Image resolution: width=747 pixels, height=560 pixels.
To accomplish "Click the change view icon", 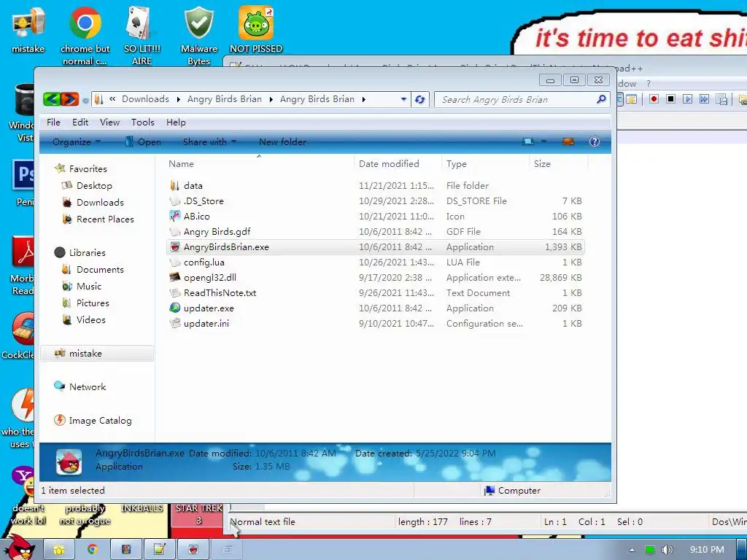I will tap(528, 141).
